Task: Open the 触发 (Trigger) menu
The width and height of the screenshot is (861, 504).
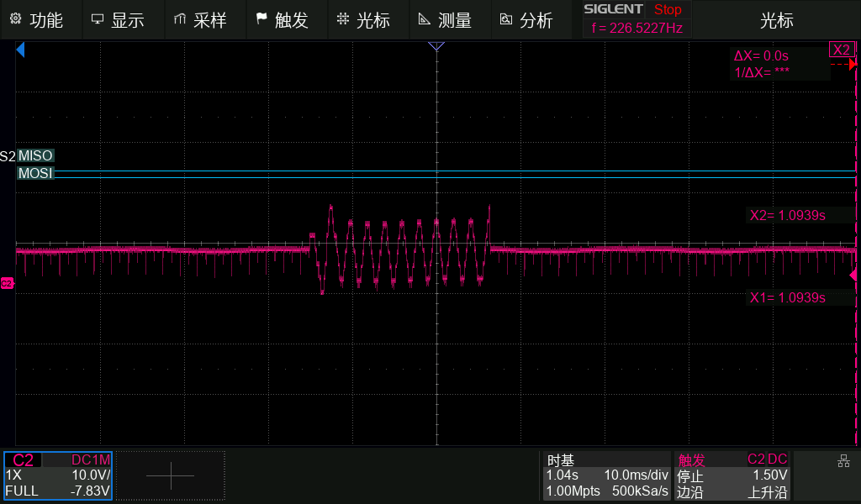Action: pos(287,20)
